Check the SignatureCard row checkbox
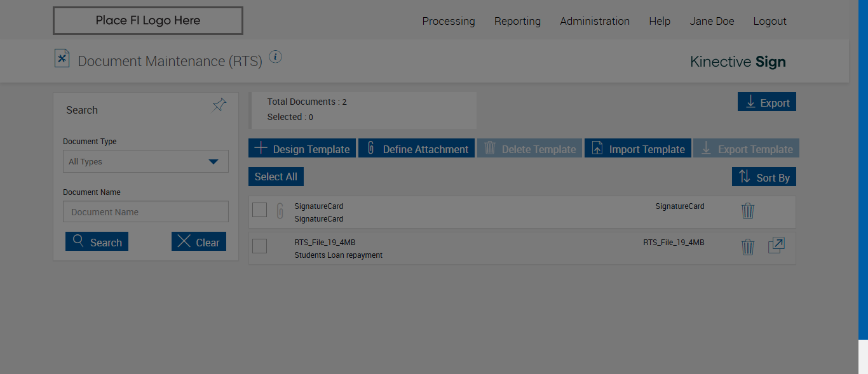 point(260,210)
